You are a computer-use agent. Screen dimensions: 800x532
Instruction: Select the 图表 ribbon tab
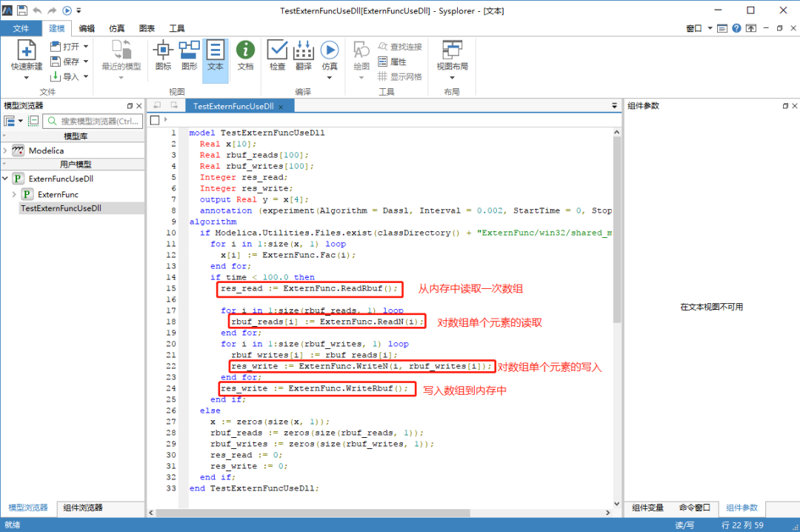coord(147,28)
